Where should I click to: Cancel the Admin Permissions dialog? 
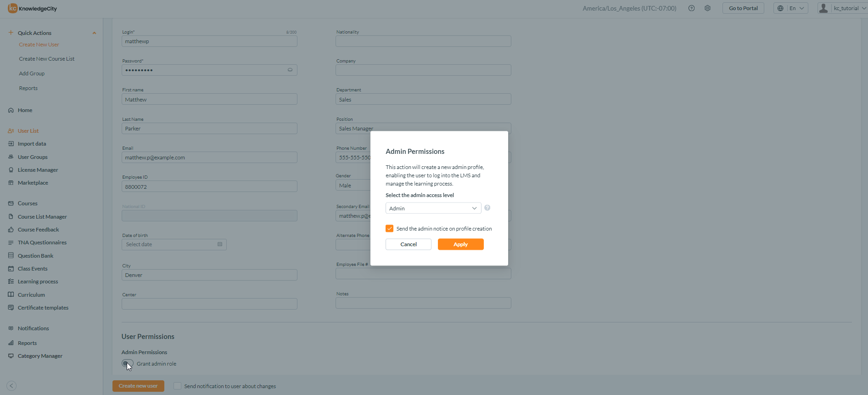click(x=408, y=244)
